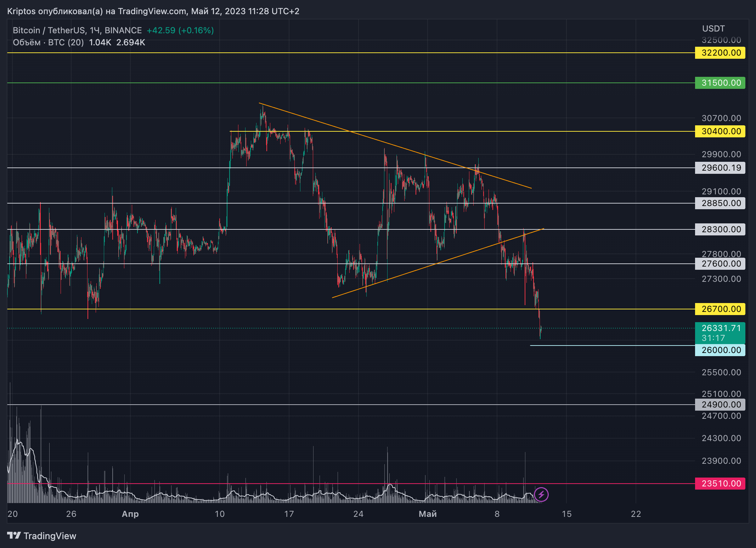Click the 28300.00 price label
Image resolution: width=756 pixels, height=548 pixels.
click(720, 229)
